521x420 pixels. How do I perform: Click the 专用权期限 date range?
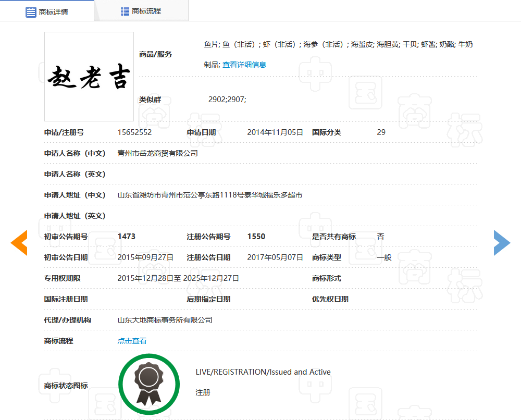pos(178,278)
